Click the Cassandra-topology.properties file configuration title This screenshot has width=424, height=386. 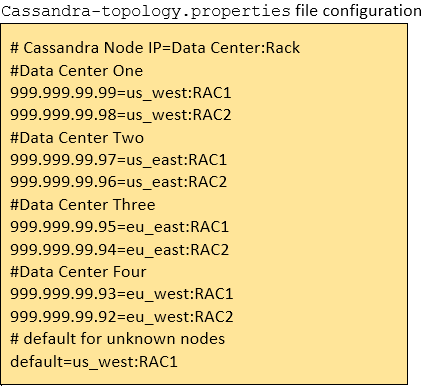click(212, 11)
